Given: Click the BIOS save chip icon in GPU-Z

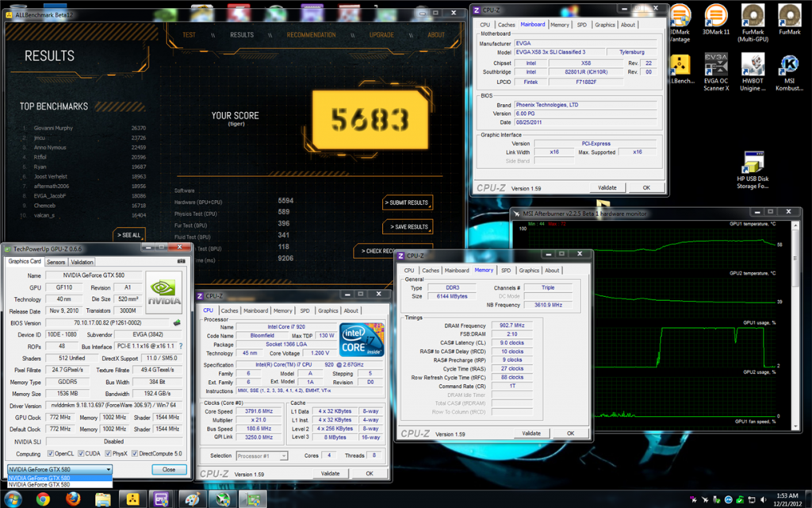Looking at the screenshot, I should pyautogui.click(x=177, y=322).
